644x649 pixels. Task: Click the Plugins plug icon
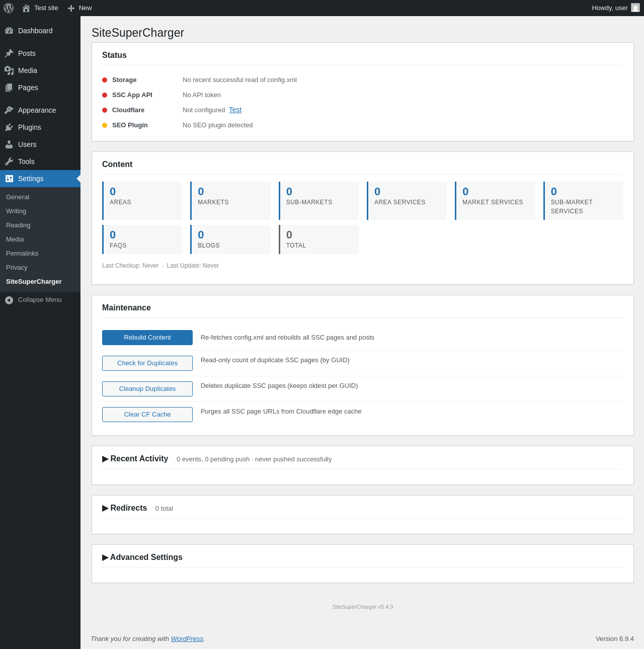[9, 127]
